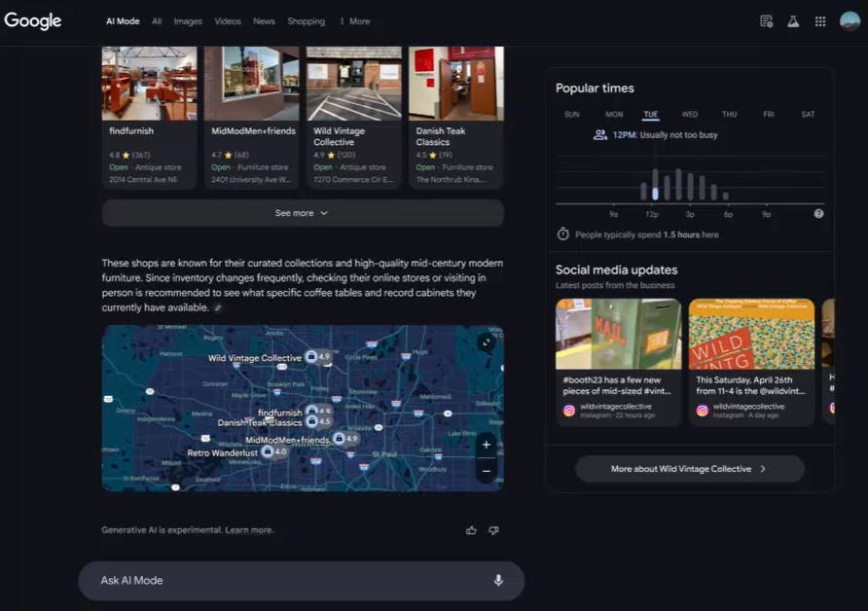Image resolution: width=868 pixels, height=611 pixels.
Task: Select MON in Popular times
Action: point(614,114)
